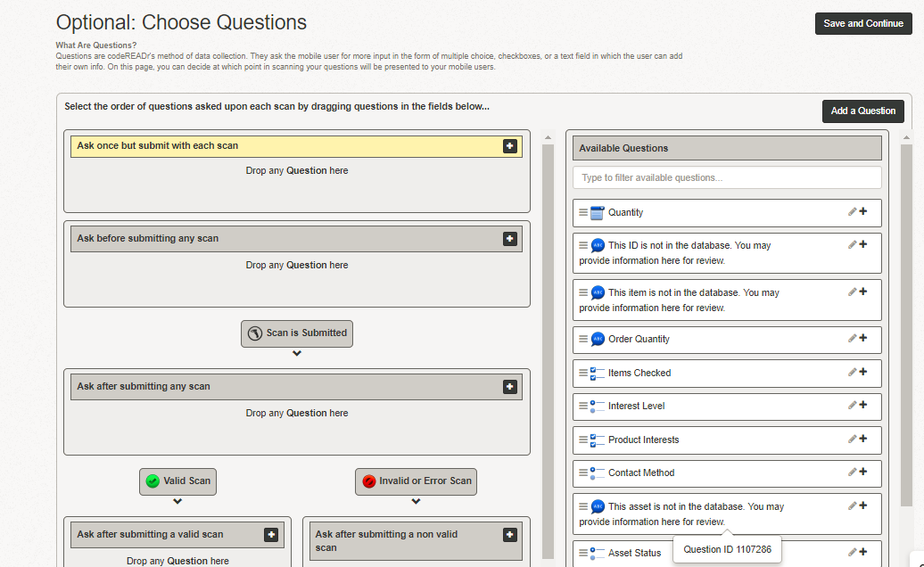Click the filter available questions field
The height and width of the screenshot is (567, 924).
tap(727, 177)
